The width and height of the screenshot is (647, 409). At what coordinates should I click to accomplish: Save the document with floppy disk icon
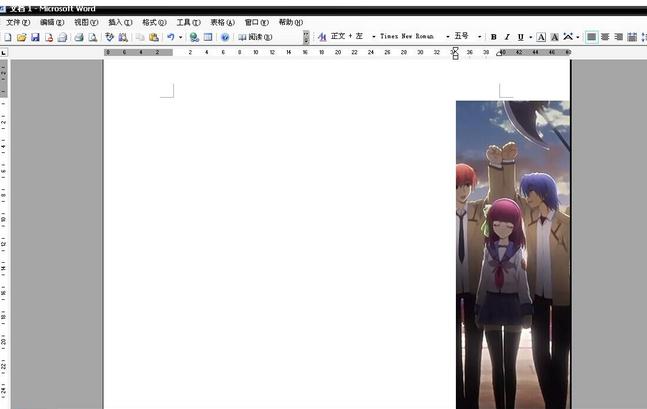35,38
